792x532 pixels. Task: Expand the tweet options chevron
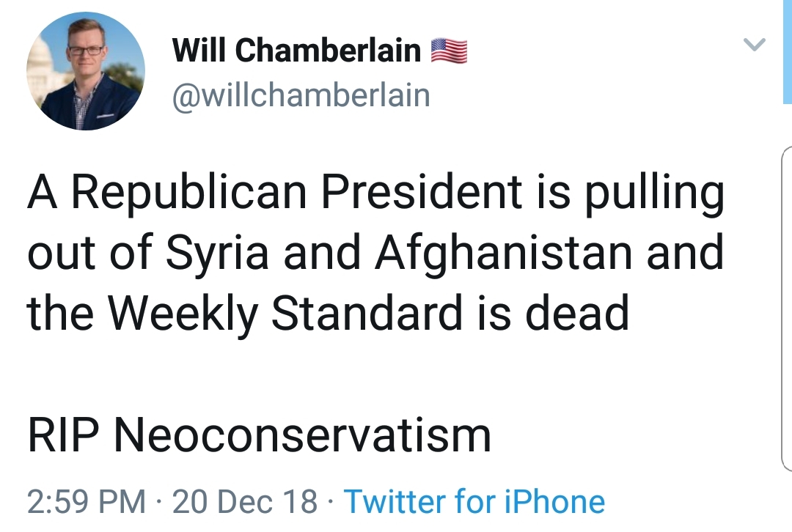pos(755,45)
